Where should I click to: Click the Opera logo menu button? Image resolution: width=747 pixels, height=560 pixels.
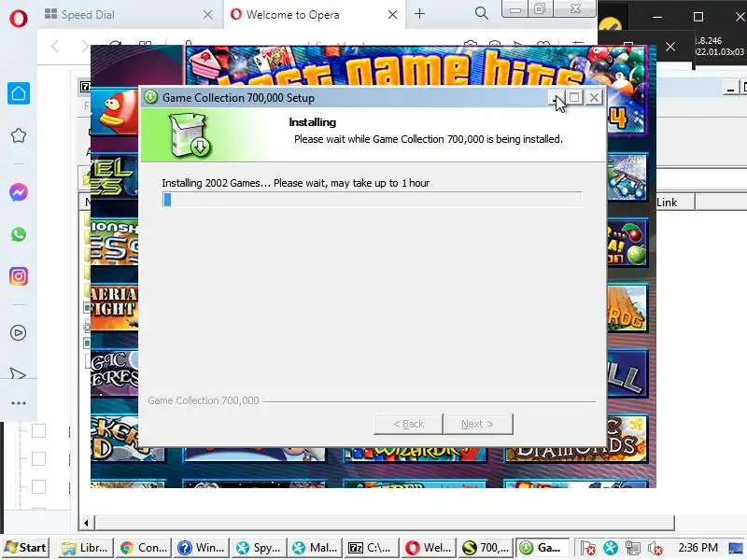[x=18, y=19]
